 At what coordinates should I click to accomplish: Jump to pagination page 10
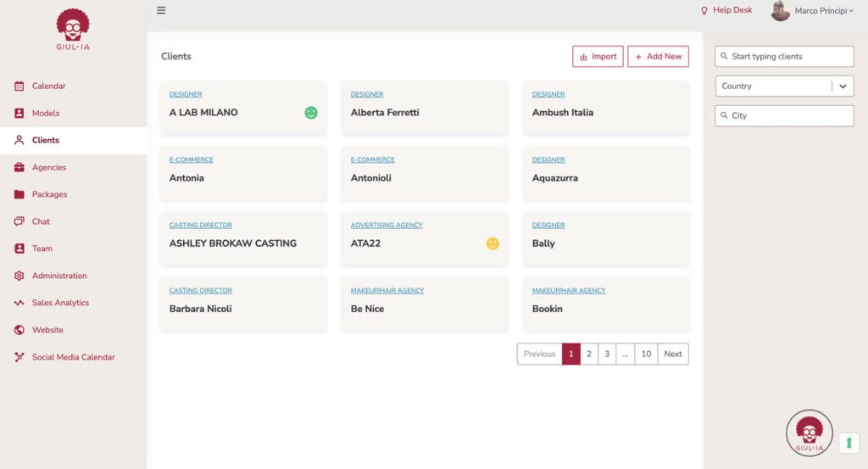point(646,354)
